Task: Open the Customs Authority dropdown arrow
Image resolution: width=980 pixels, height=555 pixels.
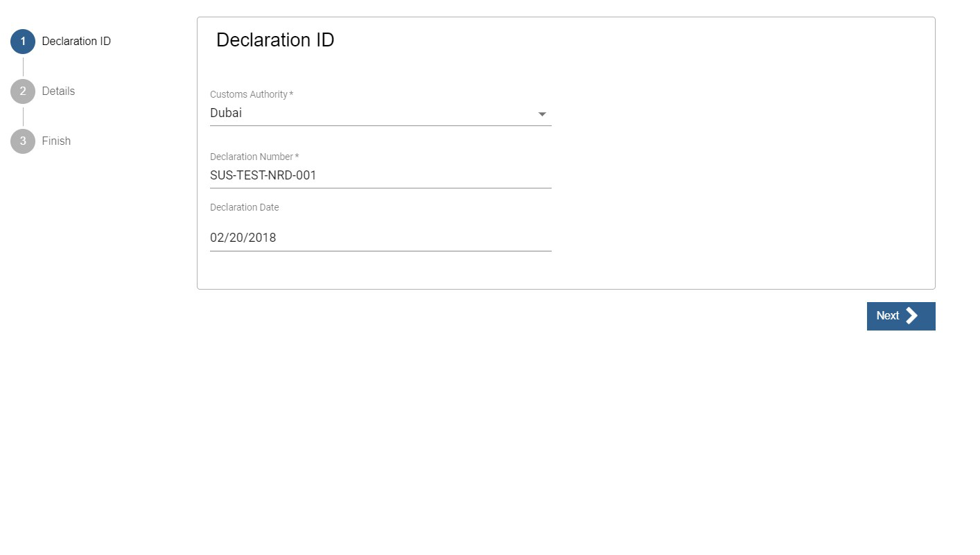Action: tap(542, 114)
